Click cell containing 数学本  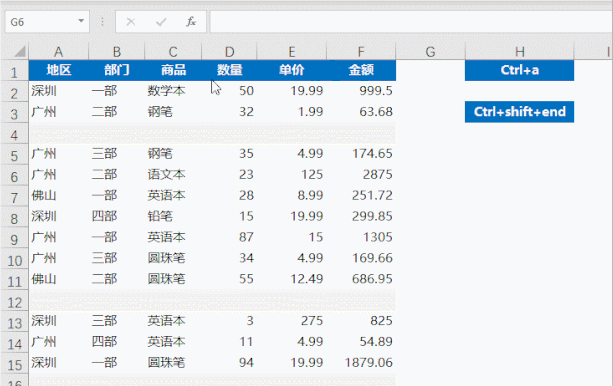click(x=173, y=91)
